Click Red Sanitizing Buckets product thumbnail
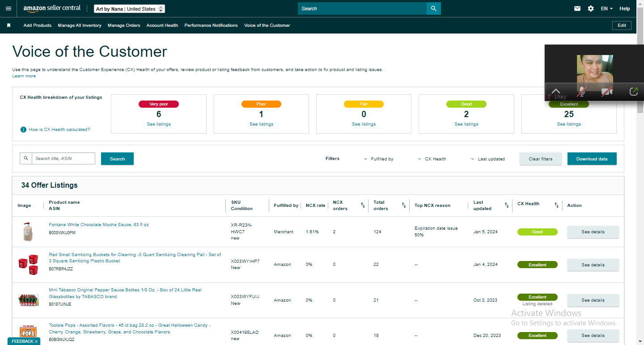 click(x=28, y=265)
